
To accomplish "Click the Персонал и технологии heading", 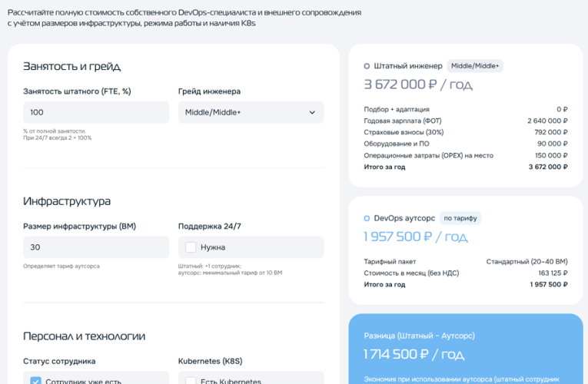I will pyautogui.click(x=84, y=336).
